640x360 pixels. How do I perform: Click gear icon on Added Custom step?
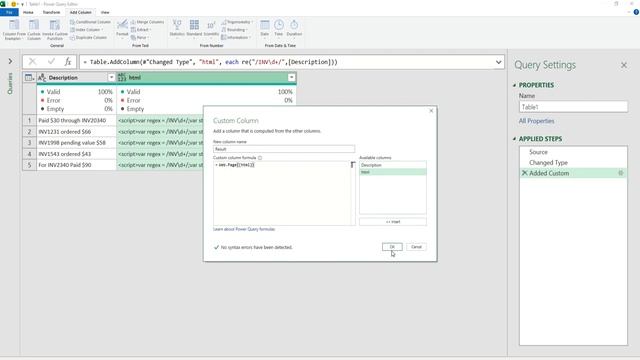(620, 173)
